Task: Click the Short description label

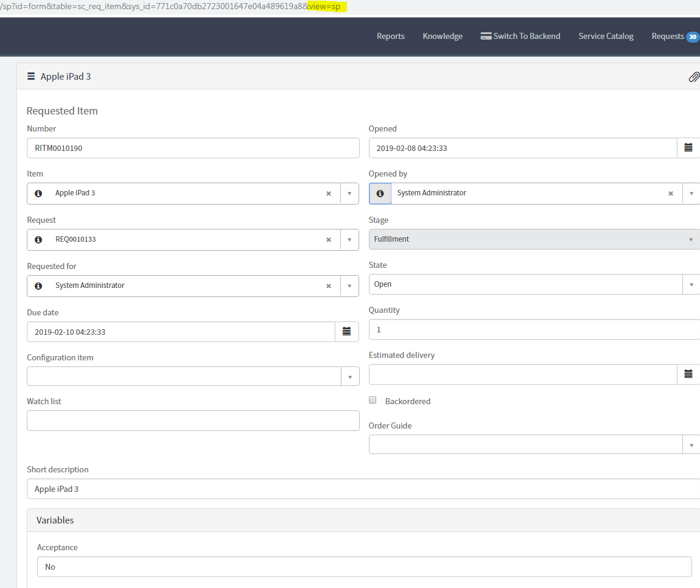Action: [x=58, y=469]
